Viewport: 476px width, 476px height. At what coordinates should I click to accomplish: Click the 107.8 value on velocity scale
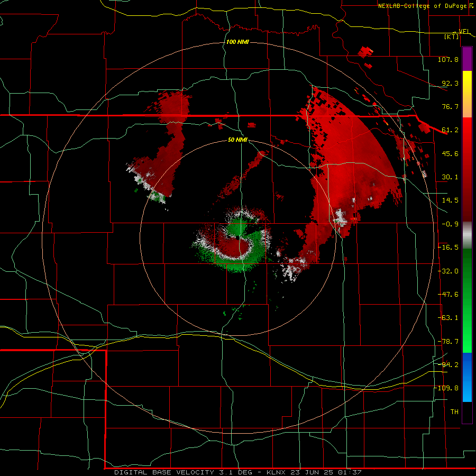448,59
